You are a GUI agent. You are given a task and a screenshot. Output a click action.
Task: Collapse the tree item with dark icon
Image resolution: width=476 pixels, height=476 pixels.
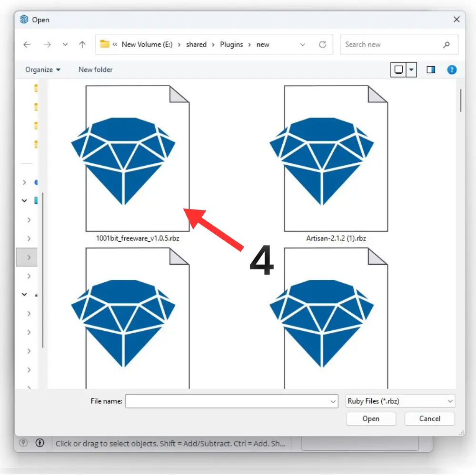(x=25, y=295)
